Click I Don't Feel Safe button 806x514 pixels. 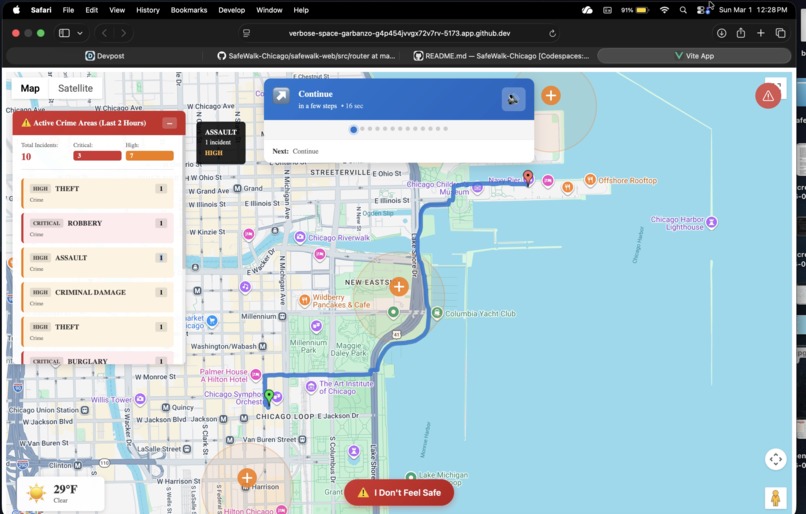coord(399,492)
